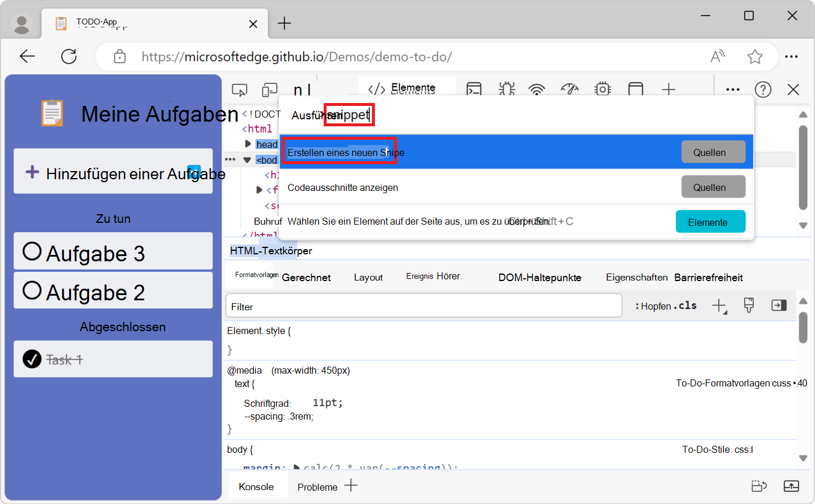Open the Network Wi-Fi icon tool

coord(537,89)
